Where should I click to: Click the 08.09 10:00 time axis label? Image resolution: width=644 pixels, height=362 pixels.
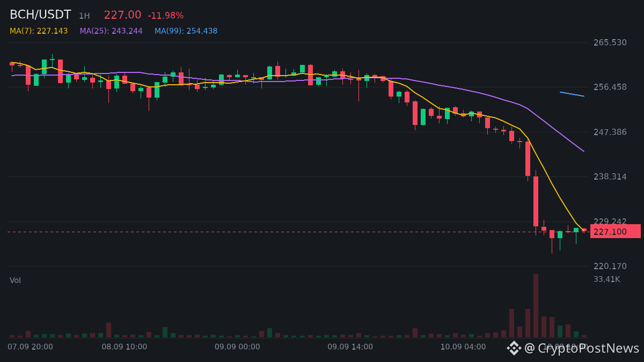(125, 347)
